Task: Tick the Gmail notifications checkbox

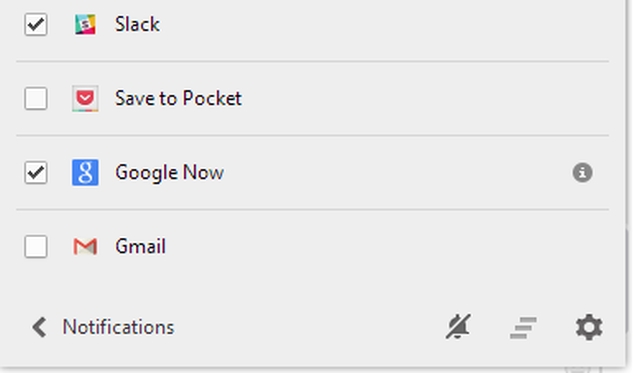Action: [x=36, y=246]
